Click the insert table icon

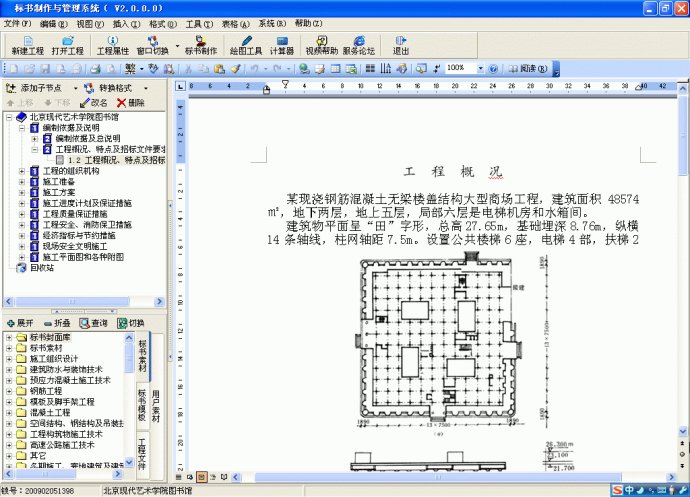(x=335, y=69)
